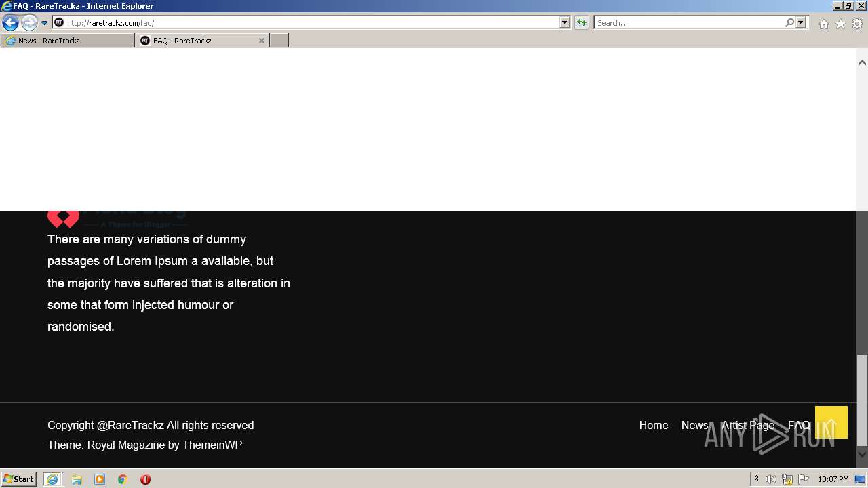The image size is (868, 488).
Task: Click the Show desktop tray icon
Action: [x=861, y=479]
